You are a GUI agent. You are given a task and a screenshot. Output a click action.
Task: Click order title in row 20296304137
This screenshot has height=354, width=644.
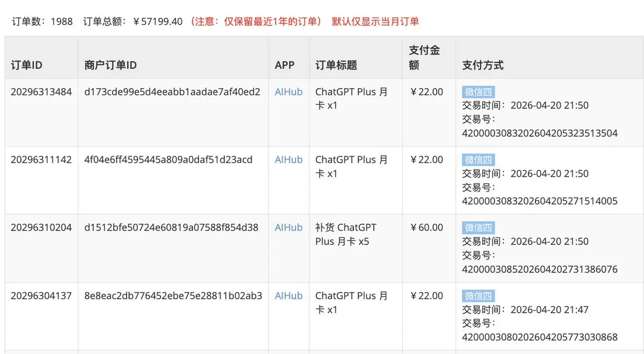tap(352, 302)
